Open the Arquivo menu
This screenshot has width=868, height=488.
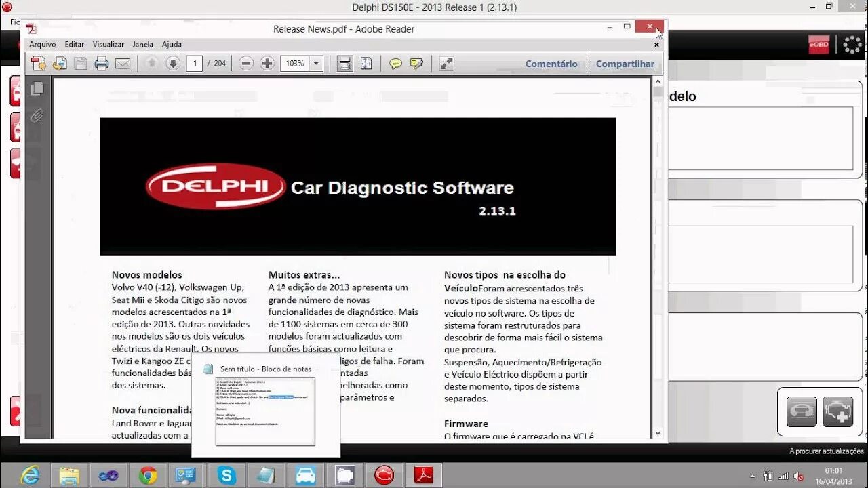[x=43, y=44]
